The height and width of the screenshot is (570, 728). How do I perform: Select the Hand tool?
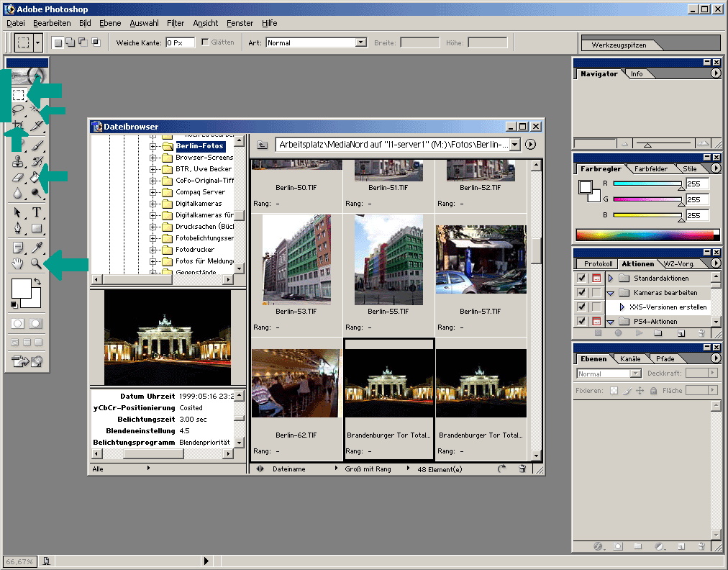tap(18, 264)
